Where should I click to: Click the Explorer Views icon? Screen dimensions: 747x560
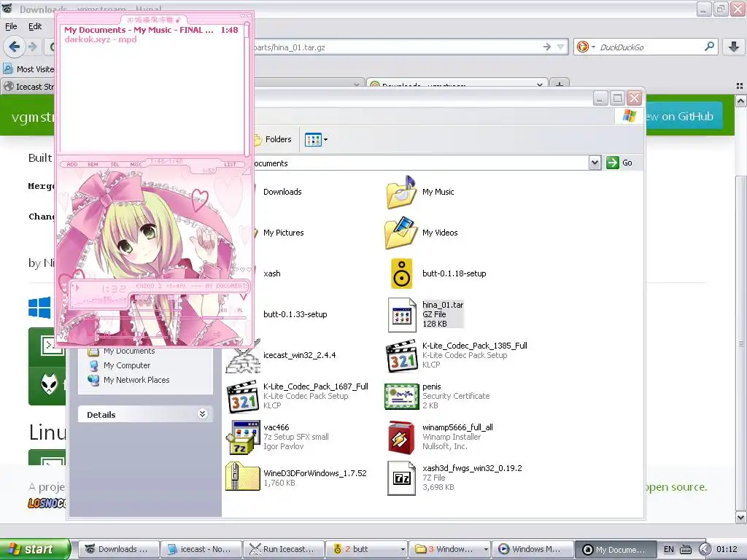click(x=313, y=140)
